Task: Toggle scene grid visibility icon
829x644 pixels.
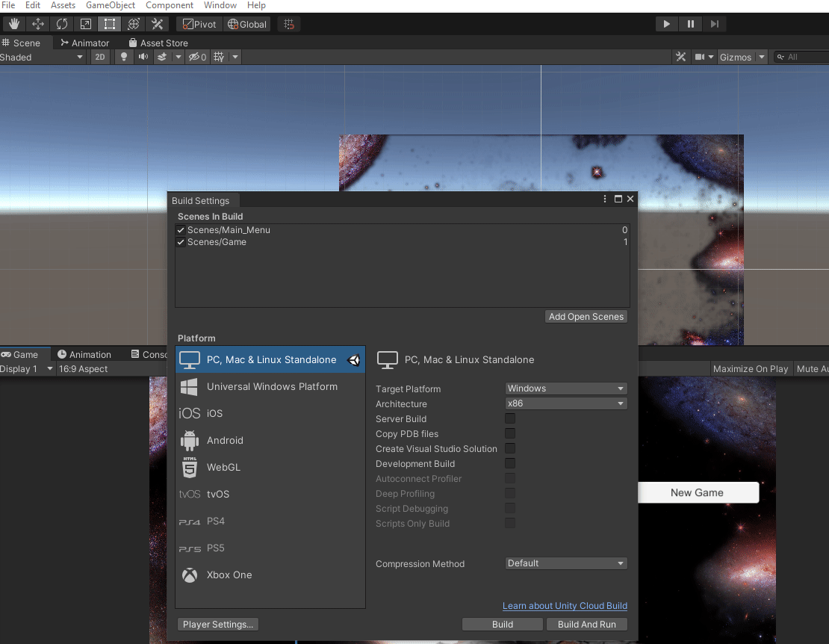Action: 219,57
